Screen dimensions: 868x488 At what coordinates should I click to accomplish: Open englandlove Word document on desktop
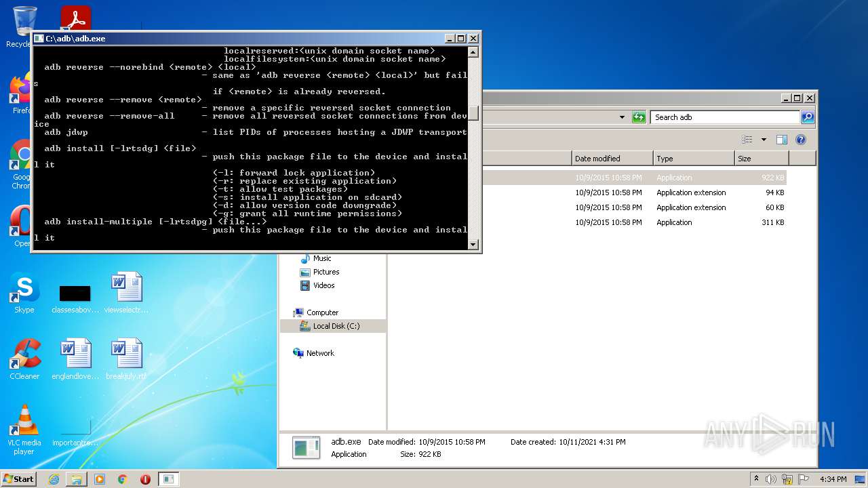(75, 359)
